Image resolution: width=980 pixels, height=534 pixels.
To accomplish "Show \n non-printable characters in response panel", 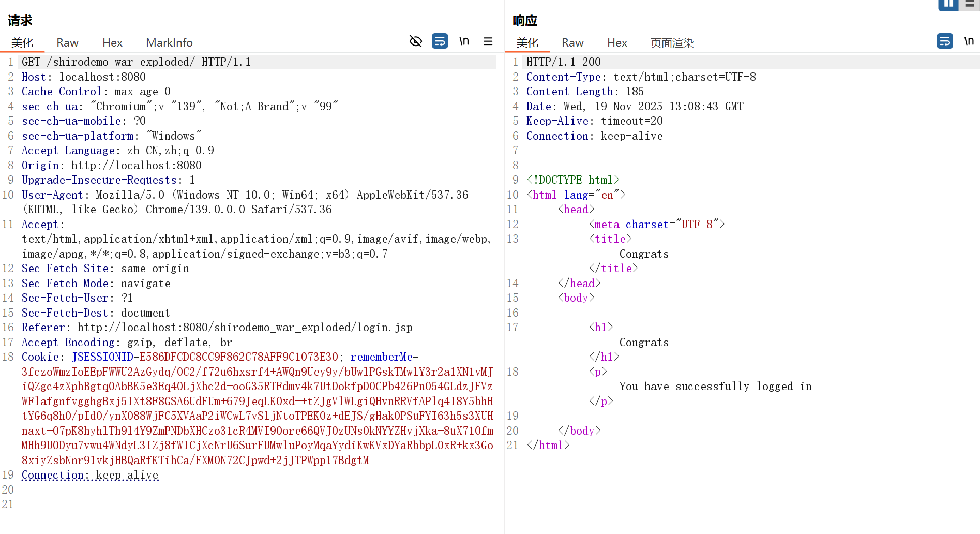I will (x=969, y=41).
